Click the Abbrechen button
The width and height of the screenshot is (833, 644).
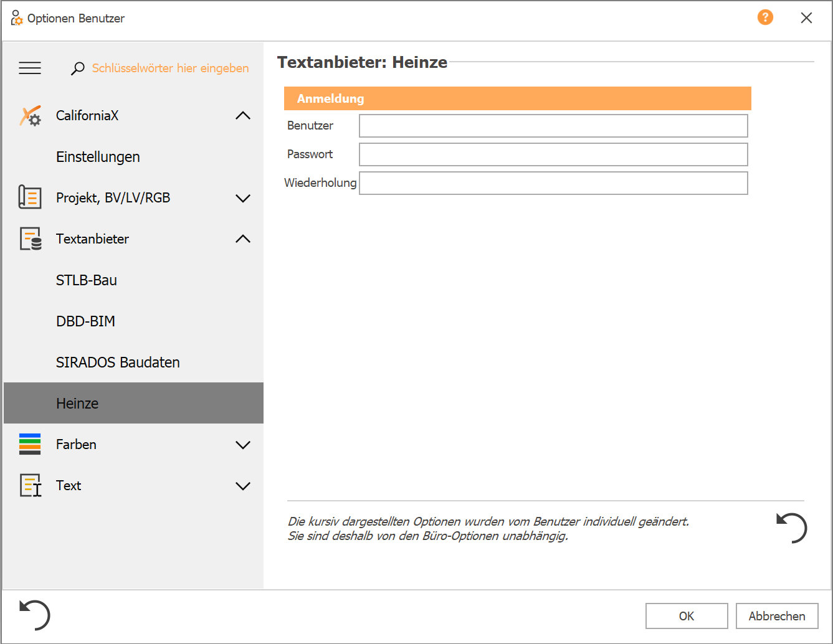pyautogui.click(x=777, y=616)
